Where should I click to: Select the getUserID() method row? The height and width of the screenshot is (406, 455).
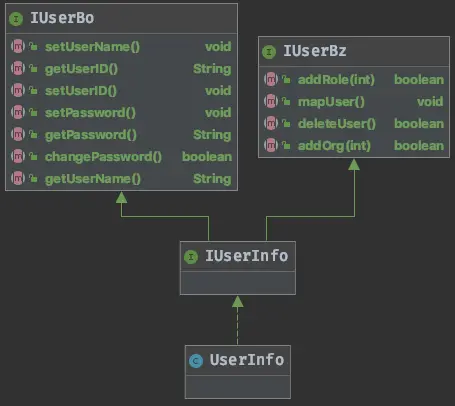[121, 69]
